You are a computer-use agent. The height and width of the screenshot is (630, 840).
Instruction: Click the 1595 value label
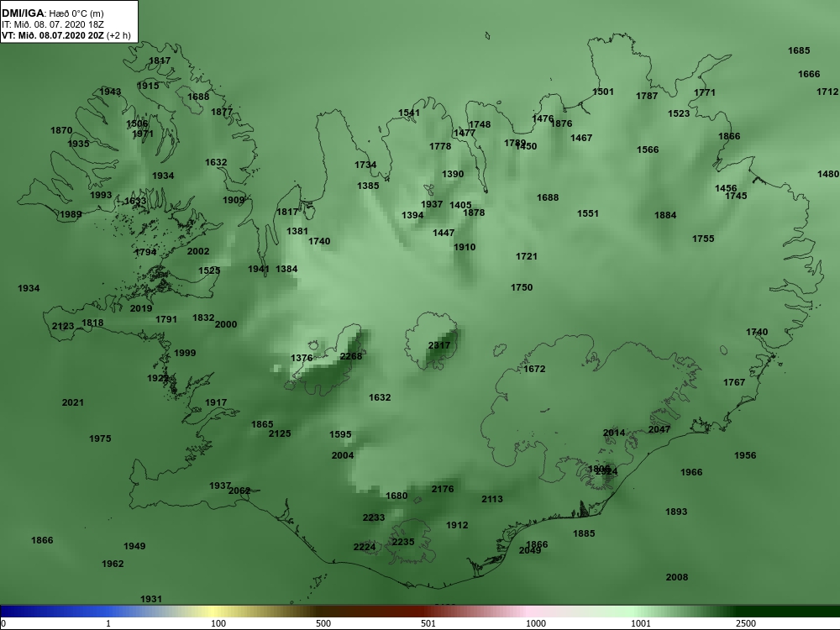point(340,434)
